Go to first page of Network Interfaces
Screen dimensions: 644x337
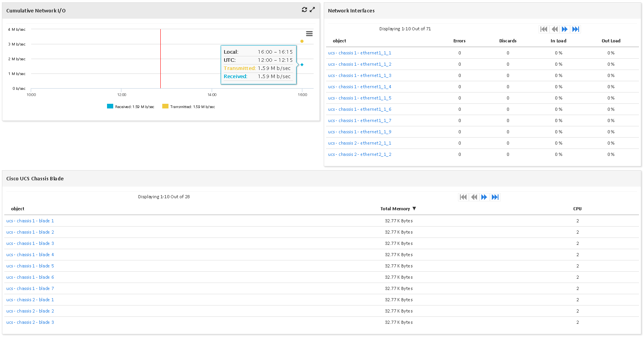point(544,29)
